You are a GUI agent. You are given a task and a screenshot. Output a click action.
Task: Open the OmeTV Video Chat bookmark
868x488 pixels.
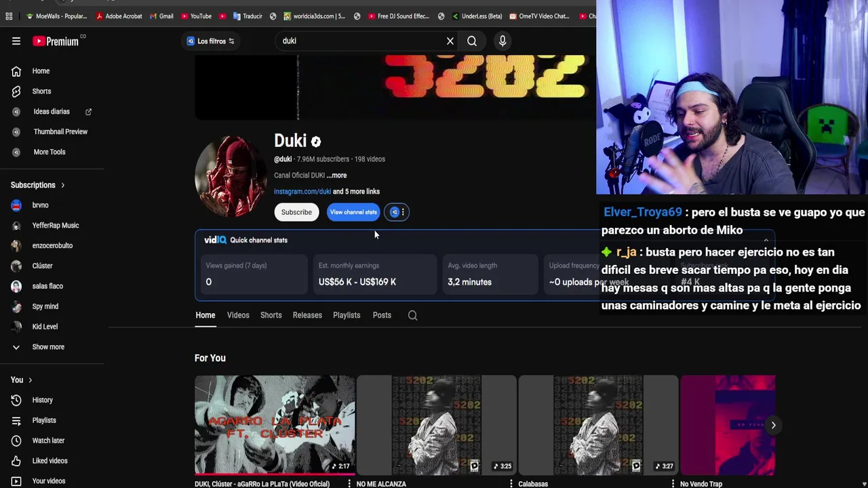click(538, 16)
